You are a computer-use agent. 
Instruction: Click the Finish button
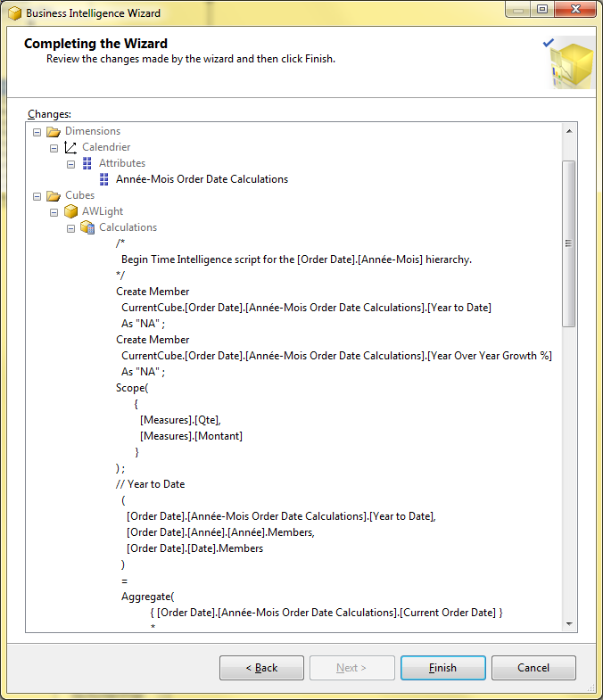click(442, 668)
